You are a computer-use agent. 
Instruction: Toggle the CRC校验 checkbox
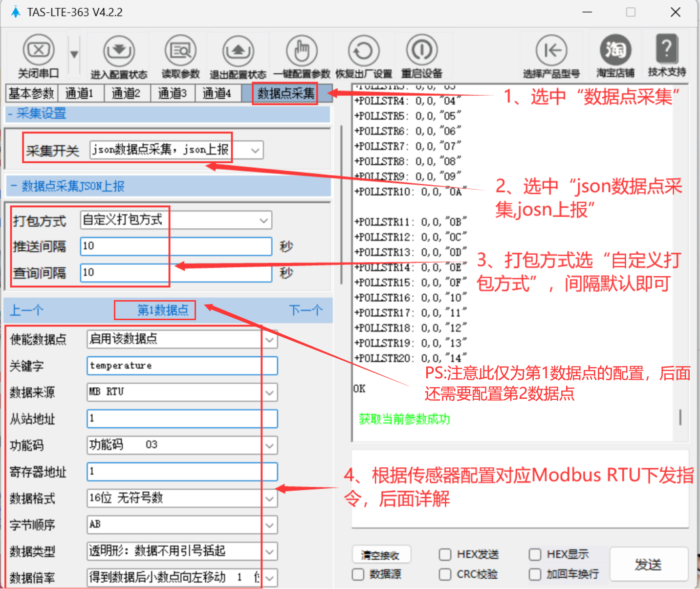[445, 574]
